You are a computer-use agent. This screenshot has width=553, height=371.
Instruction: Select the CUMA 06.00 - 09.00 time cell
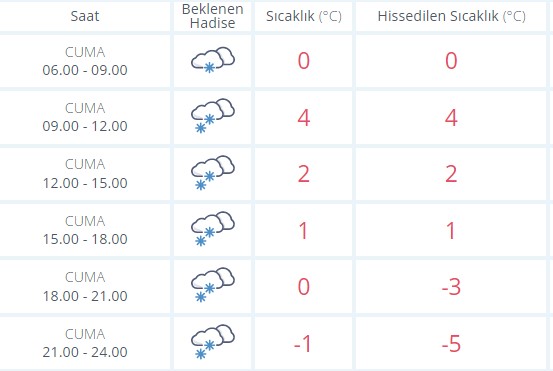(85, 61)
